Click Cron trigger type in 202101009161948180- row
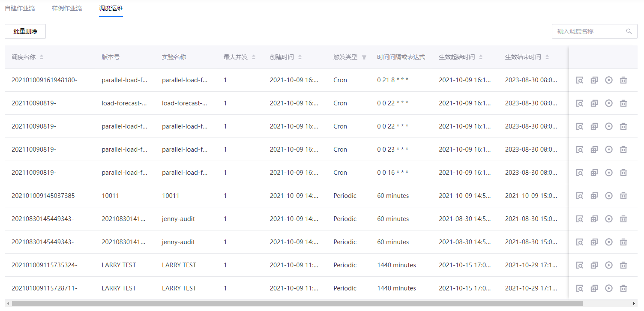The image size is (644, 311). click(340, 80)
